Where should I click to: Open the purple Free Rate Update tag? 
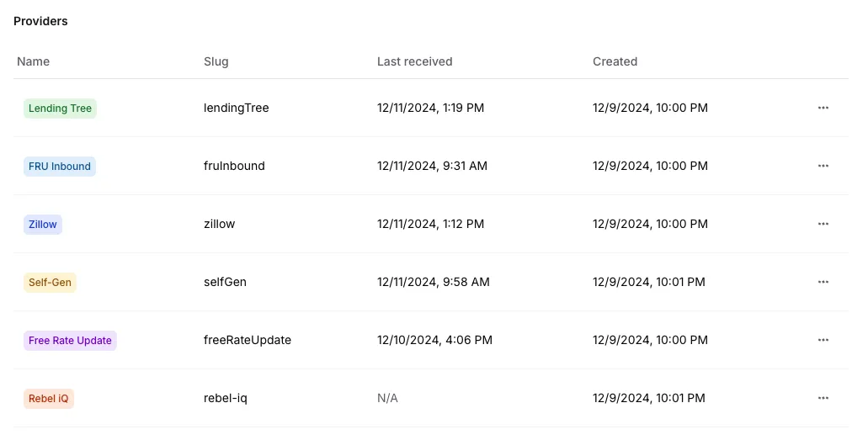click(x=70, y=341)
